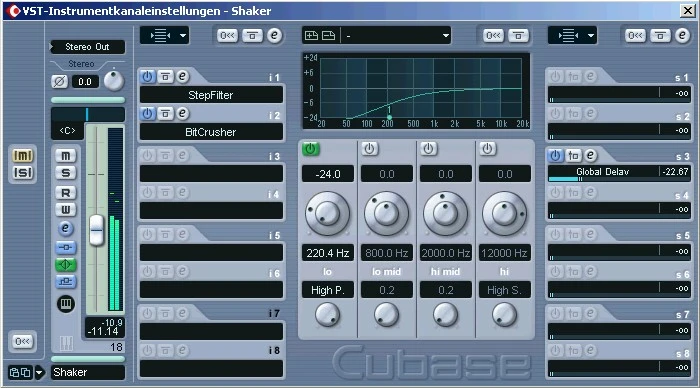Toggle pre-fader on send s3

pos(573,155)
